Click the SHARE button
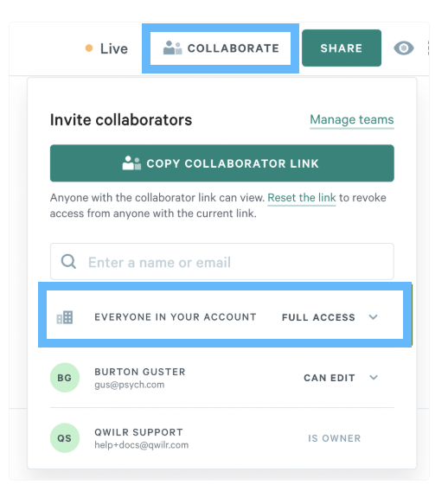 point(342,48)
